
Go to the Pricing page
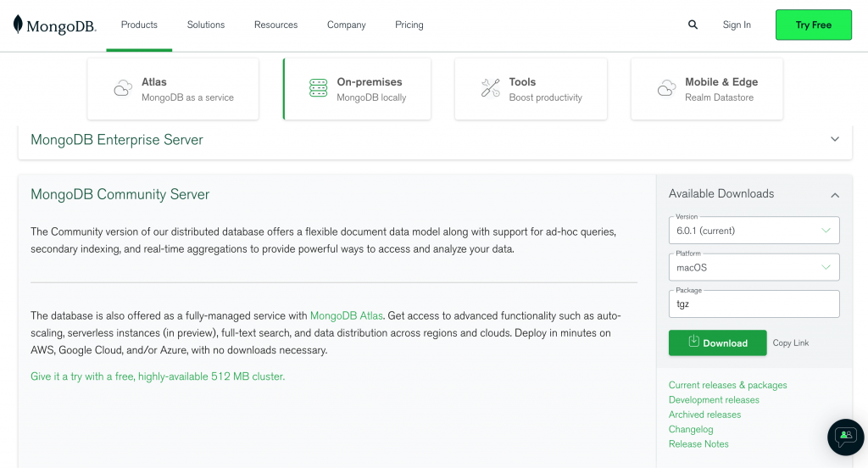pyautogui.click(x=409, y=25)
